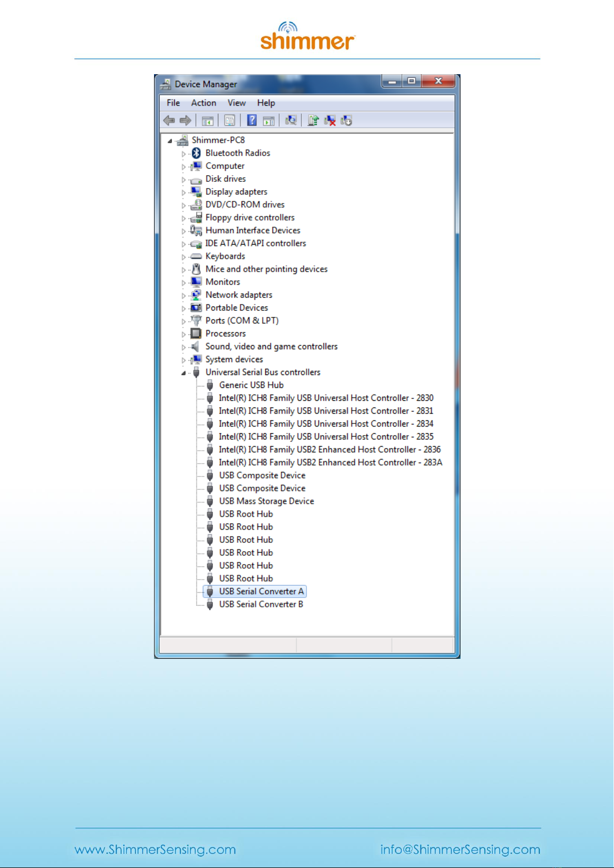Click the Floppy drive controllers label
The image size is (614, 868).
click(250, 217)
